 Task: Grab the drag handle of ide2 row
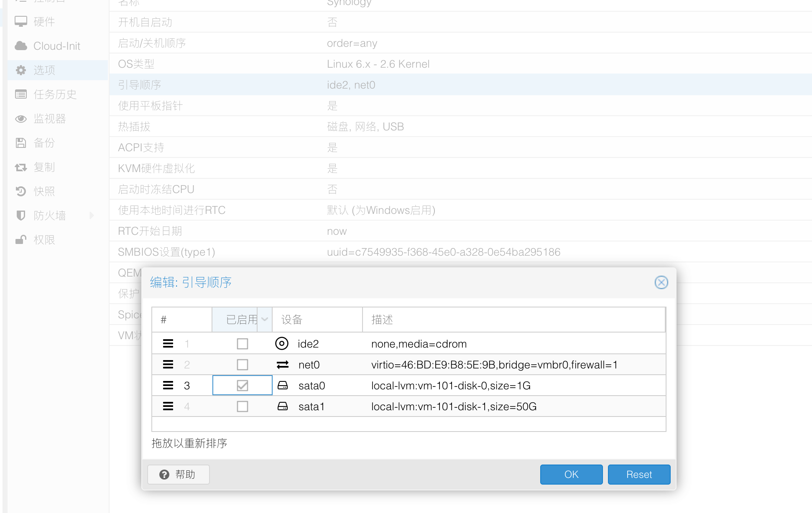pyautogui.click(x=168, y=344)
